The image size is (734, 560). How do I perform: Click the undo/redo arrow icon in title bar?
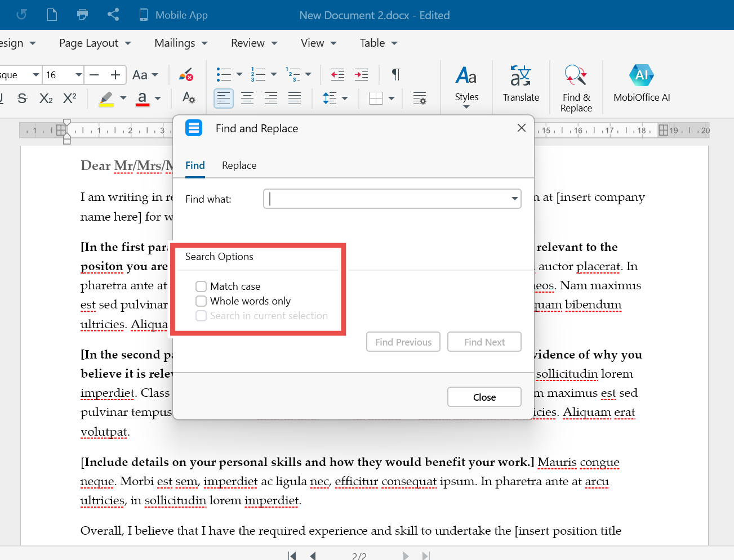coord(21,15)
